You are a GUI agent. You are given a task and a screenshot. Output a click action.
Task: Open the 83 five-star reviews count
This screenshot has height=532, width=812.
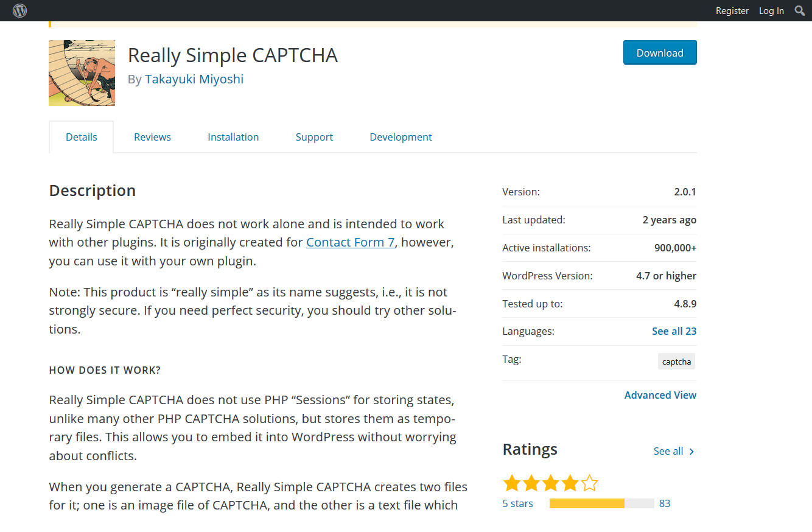(665, 503)
